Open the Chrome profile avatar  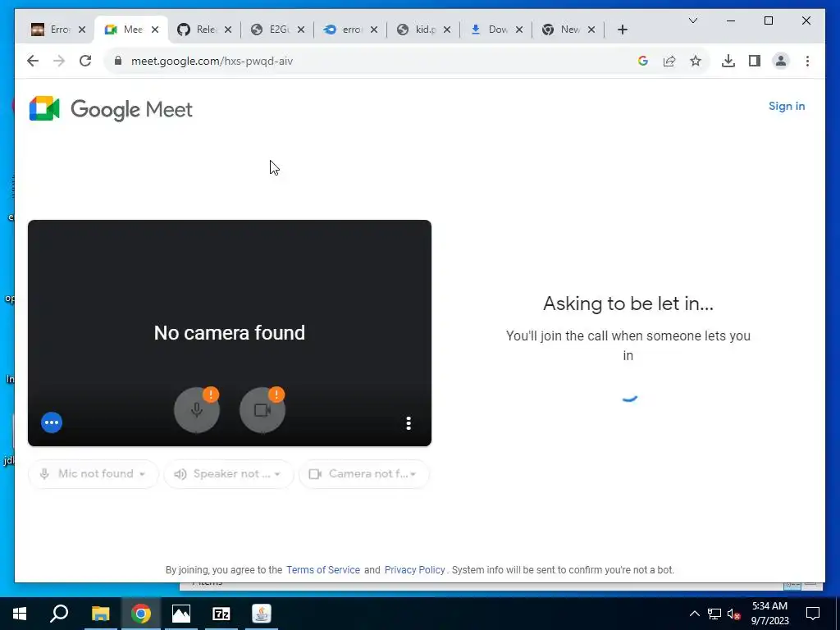(781, 61)
